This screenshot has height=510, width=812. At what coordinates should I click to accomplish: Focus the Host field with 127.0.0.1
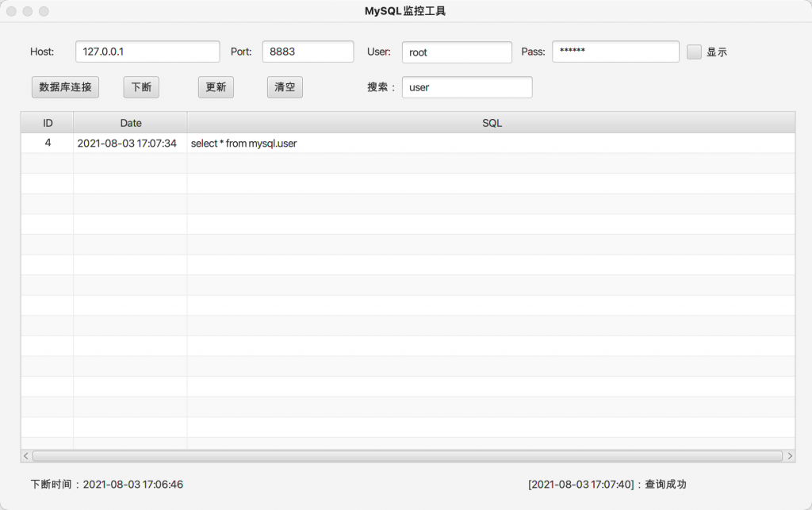click(x=147, y=52)
